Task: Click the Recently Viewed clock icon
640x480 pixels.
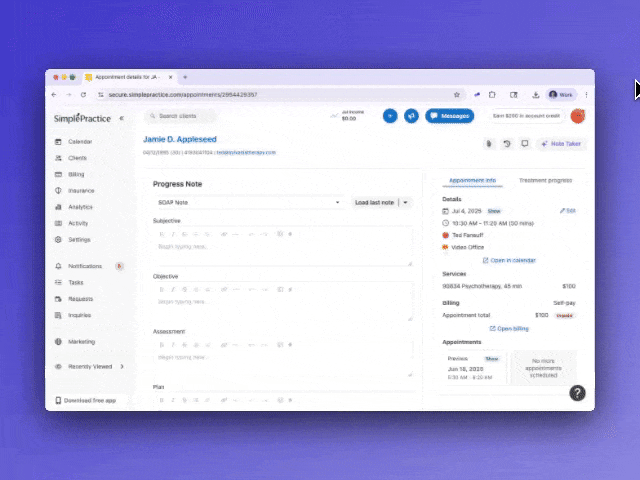Action: click(58, 367)
